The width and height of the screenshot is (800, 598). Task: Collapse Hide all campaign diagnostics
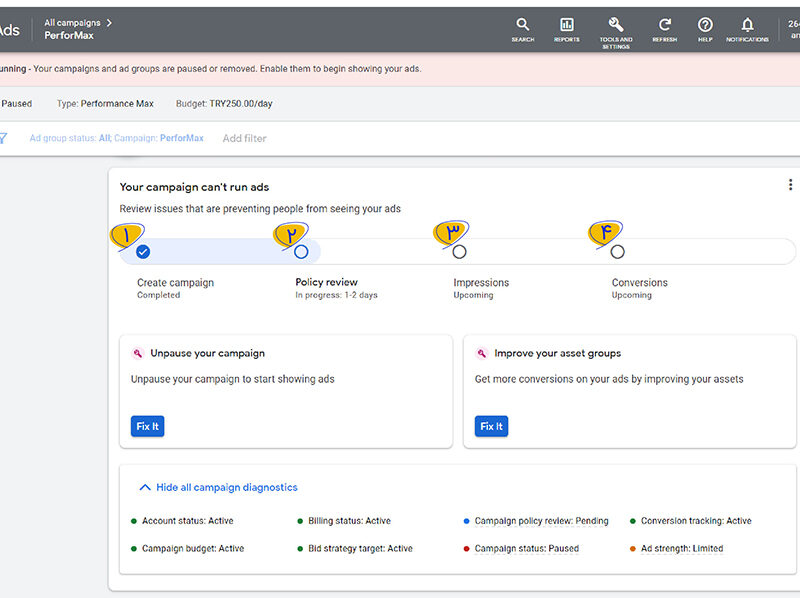[x=218, y=487]
